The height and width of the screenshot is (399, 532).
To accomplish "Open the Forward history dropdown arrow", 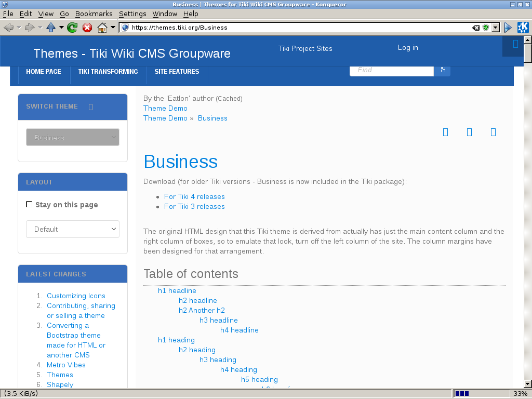I will click(40, 28).
